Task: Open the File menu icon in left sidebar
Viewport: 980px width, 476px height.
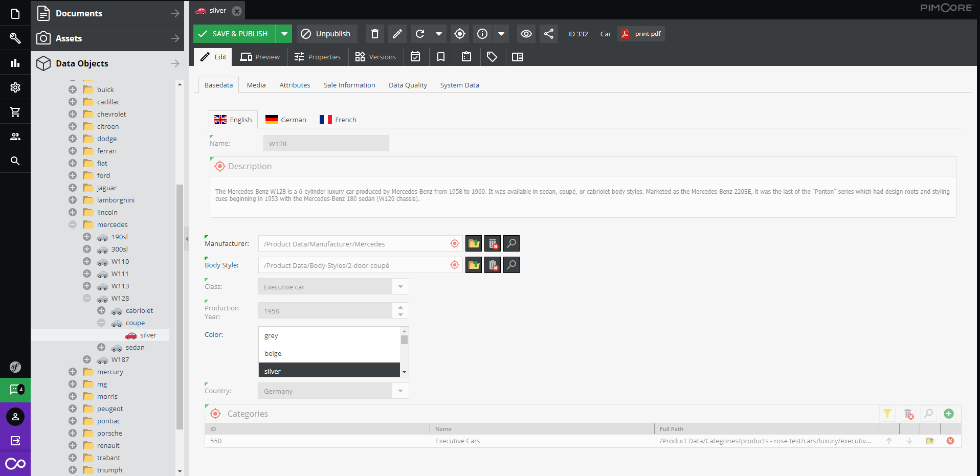Action: pyautogui.click(x=15, y=14)
